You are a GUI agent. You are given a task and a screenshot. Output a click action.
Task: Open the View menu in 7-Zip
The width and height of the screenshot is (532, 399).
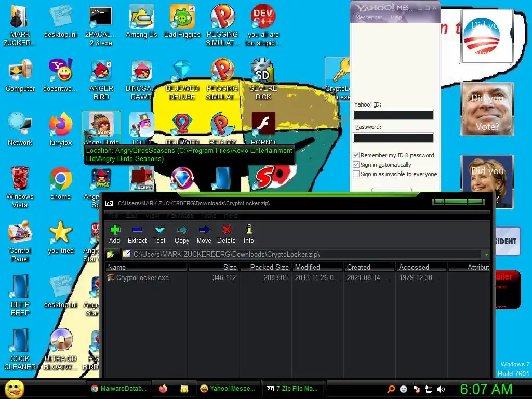click(x=152, y=215)
